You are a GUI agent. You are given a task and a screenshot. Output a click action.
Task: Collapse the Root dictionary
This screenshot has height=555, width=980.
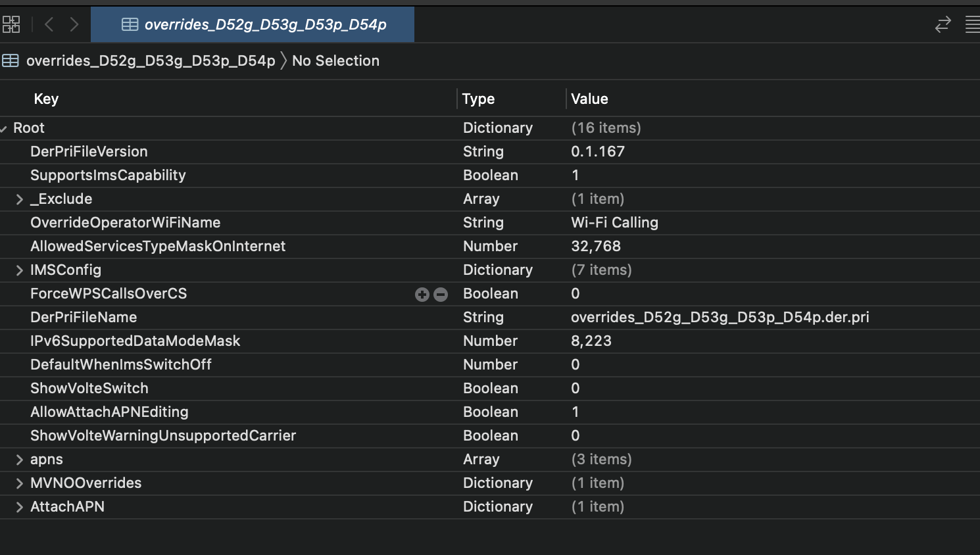[4, 128]
